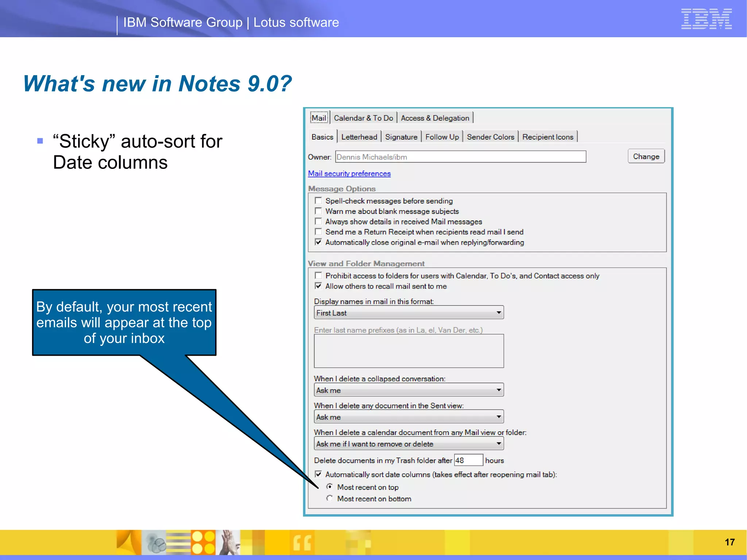Viewport: 747px width, 560px height.
Task: Enable Return Receipt checkbox
Action: pos(318,232)
